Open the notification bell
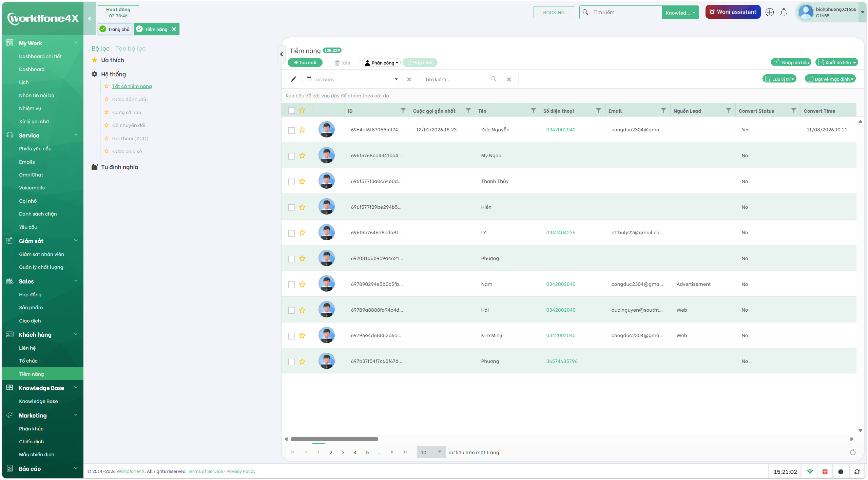This screenshot has width=868, height=480. coord(784,12)
